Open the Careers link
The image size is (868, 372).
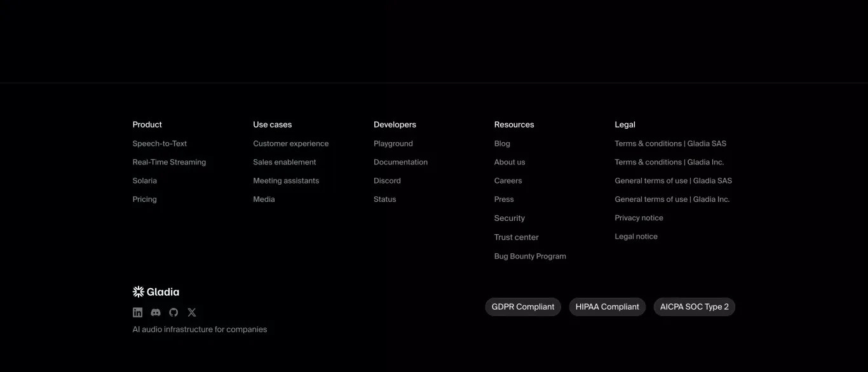pyautogui.click(x=508, y=180)
